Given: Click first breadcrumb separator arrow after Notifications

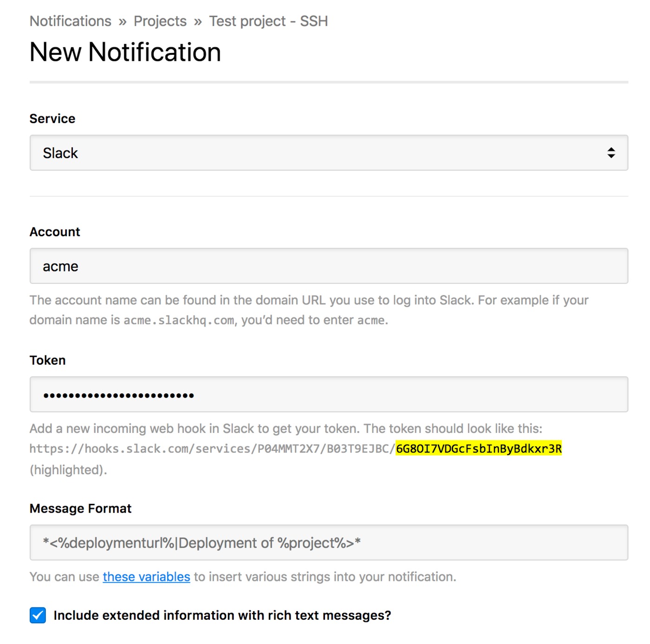Looking at the screenshot, I should tap(123, 22).
